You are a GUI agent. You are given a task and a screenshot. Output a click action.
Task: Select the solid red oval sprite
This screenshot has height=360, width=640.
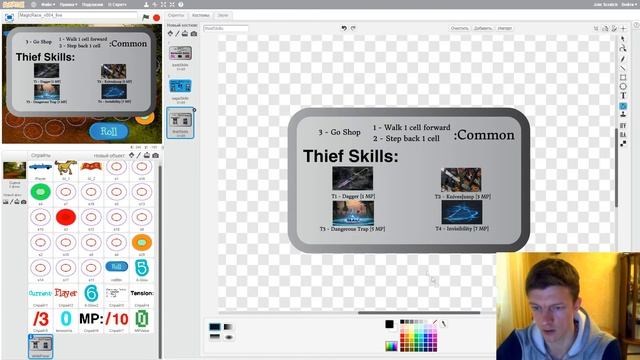click(x=66, y=217)
